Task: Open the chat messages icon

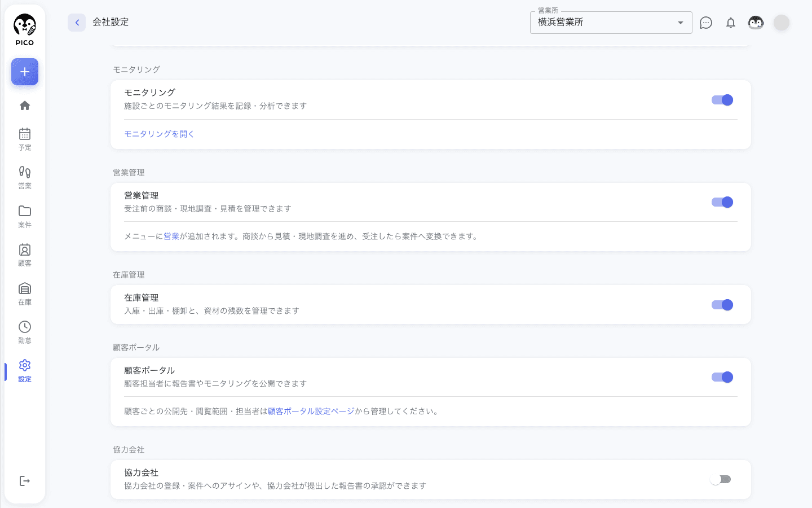Action: pyautogui.click(x=706, y=23)
